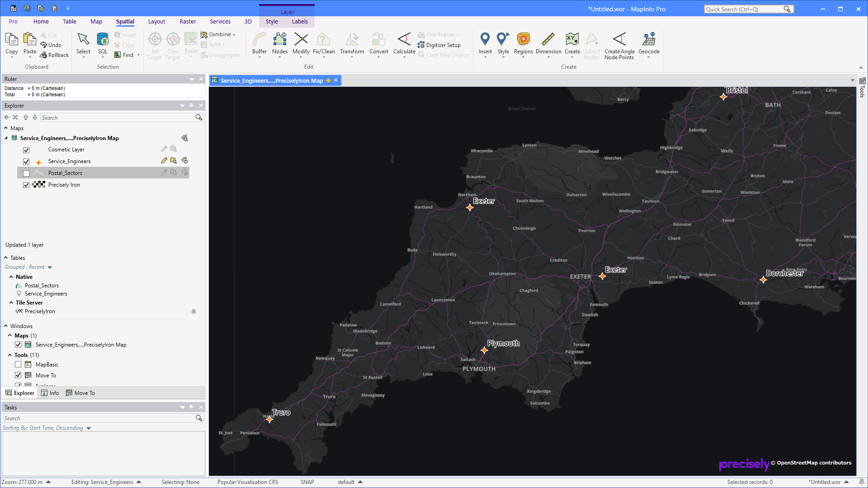Switch to the Labels layer tab
The image size is (868, 488).
coord(300,21)
